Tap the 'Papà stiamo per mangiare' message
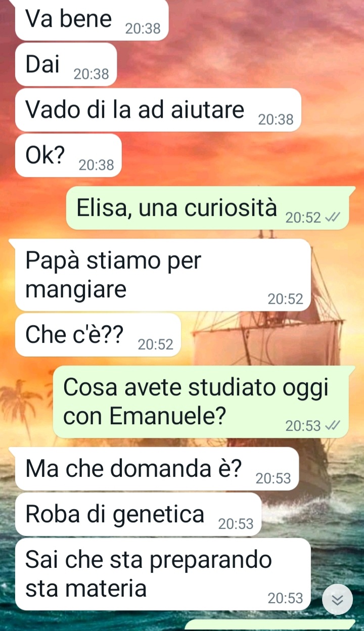364x631 pixels. pos(163,275)
